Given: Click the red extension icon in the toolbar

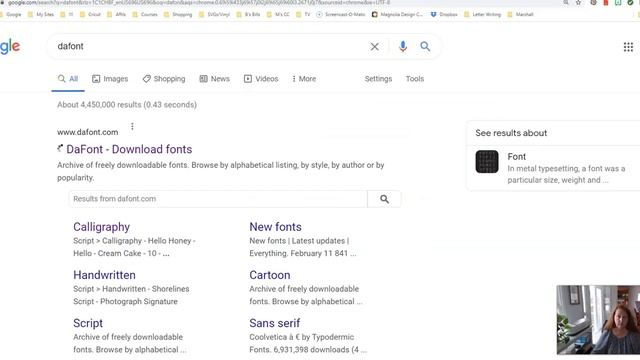Looking at the screenshot, I should pos(606,2).
